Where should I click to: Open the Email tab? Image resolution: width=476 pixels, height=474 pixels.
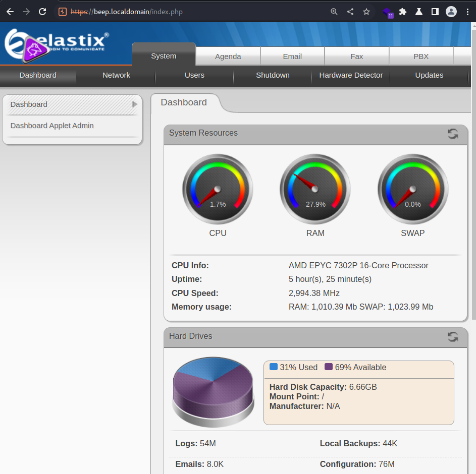pos(292,56)
